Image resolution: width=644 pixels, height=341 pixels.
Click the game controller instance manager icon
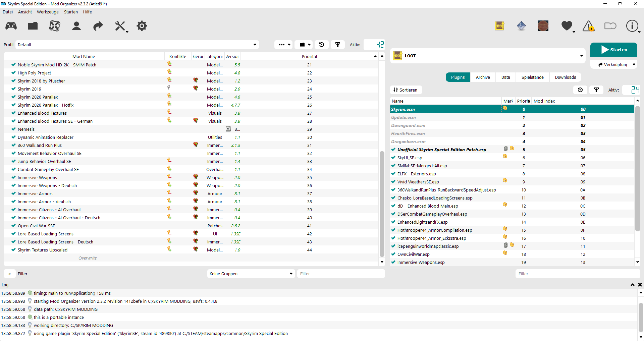11,26
